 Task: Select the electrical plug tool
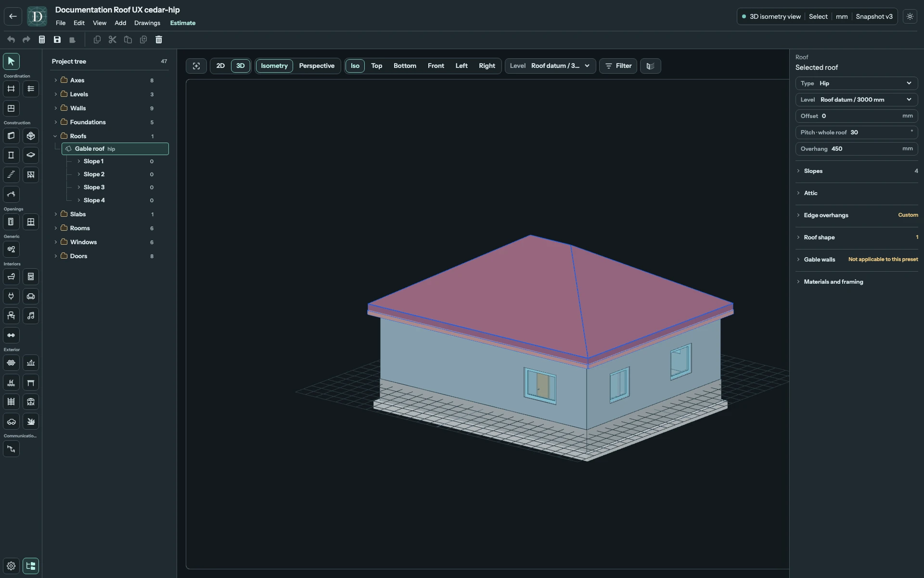(x=11, y=296)
